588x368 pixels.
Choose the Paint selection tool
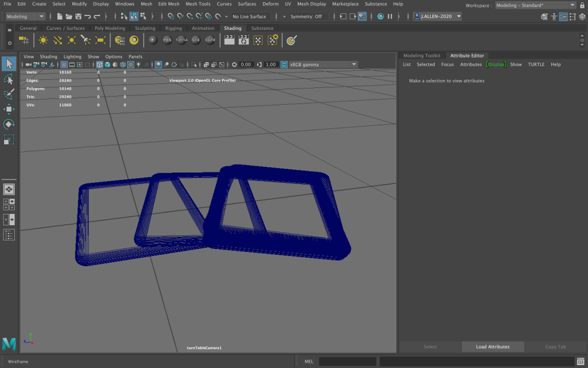[9, 94]
